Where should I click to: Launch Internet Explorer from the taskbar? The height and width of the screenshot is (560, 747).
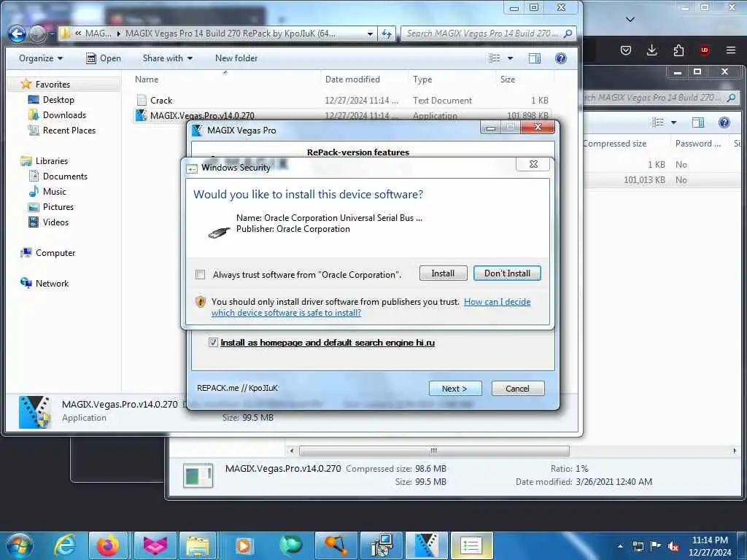(x=65, y=545)
